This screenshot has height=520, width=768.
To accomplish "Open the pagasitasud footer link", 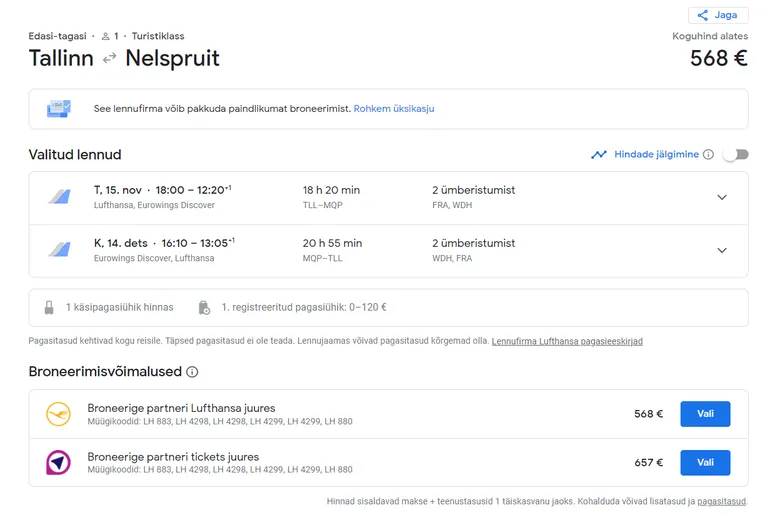I will 721,501.
